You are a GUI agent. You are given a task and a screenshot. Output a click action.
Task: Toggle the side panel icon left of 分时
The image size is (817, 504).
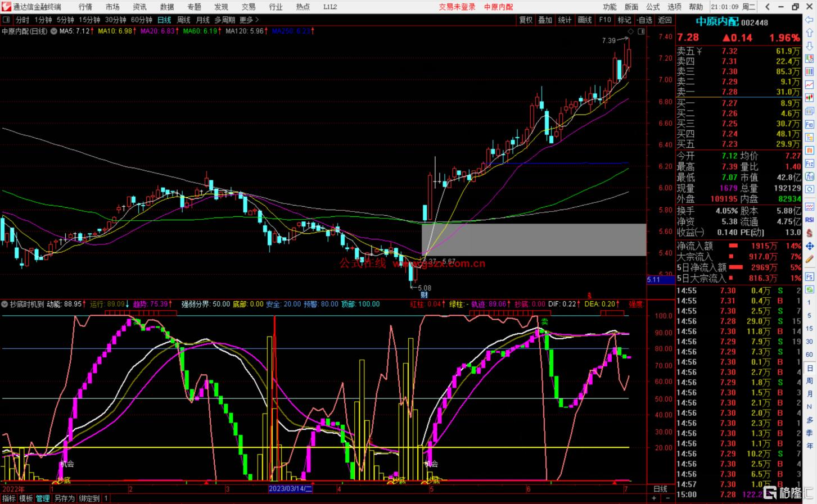[x=7, y=20]
